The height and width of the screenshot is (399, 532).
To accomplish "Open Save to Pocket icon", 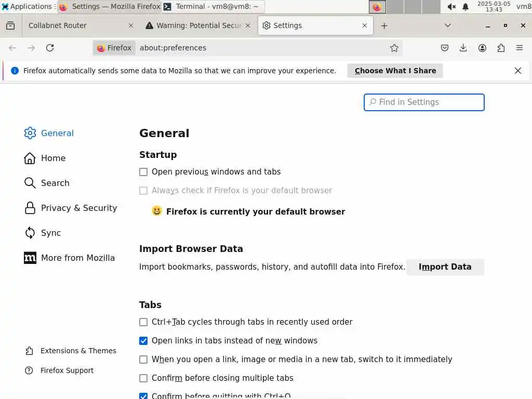I will (445, 48).
